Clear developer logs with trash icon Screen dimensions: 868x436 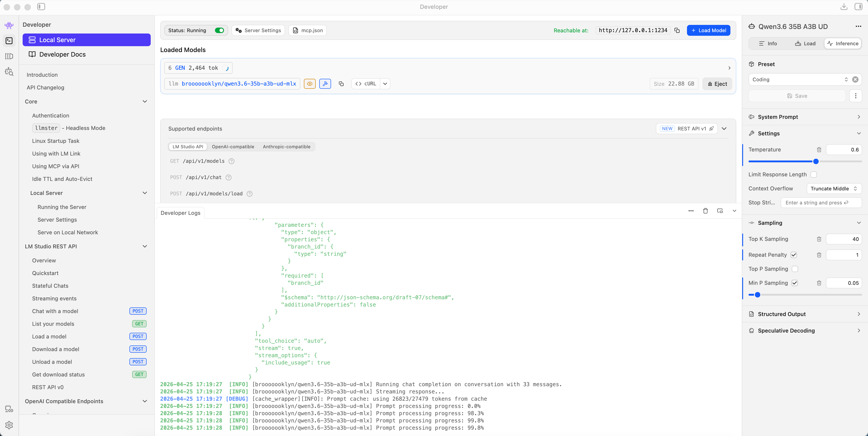[705, 211]
